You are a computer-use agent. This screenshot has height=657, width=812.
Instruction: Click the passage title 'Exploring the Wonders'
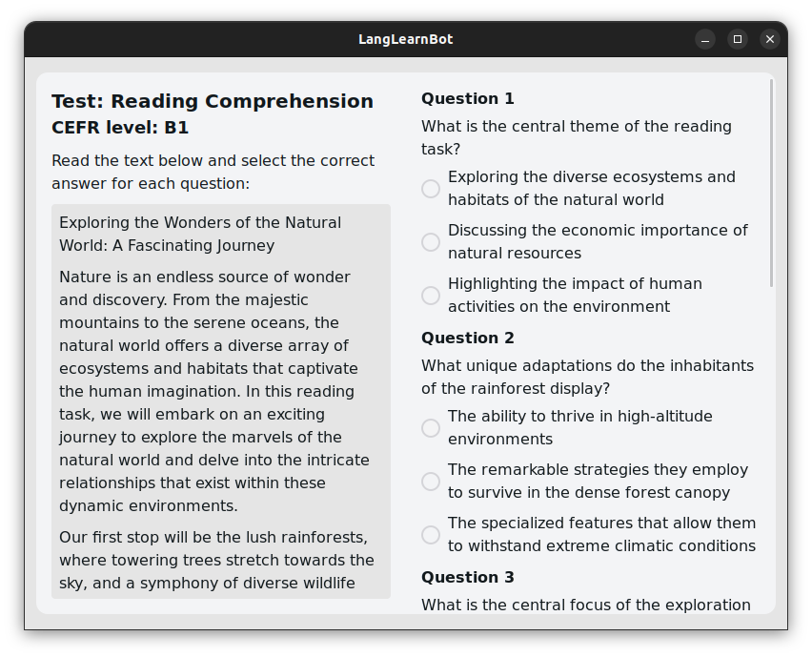[x=200, y=234]
